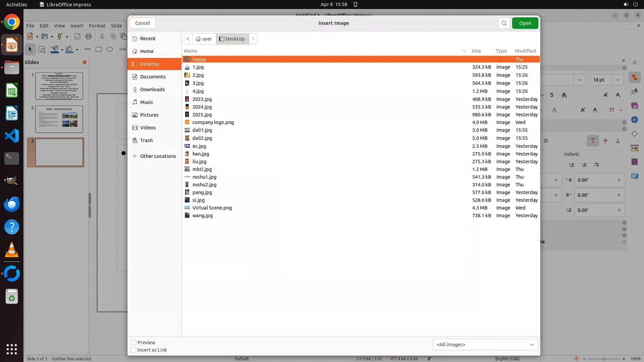The image size is (644, 362).
Task: Enable the Insert as Link checkbox
Action: (133, 350)
